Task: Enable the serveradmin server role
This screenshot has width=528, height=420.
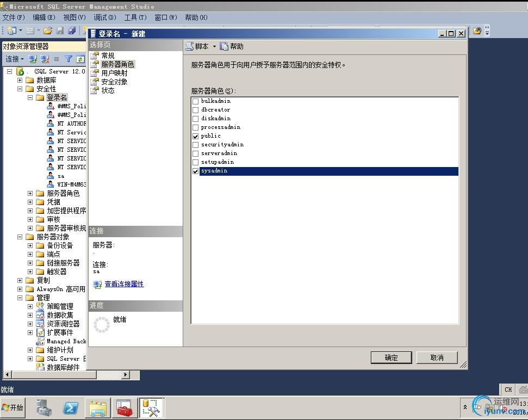Action: 195,153
